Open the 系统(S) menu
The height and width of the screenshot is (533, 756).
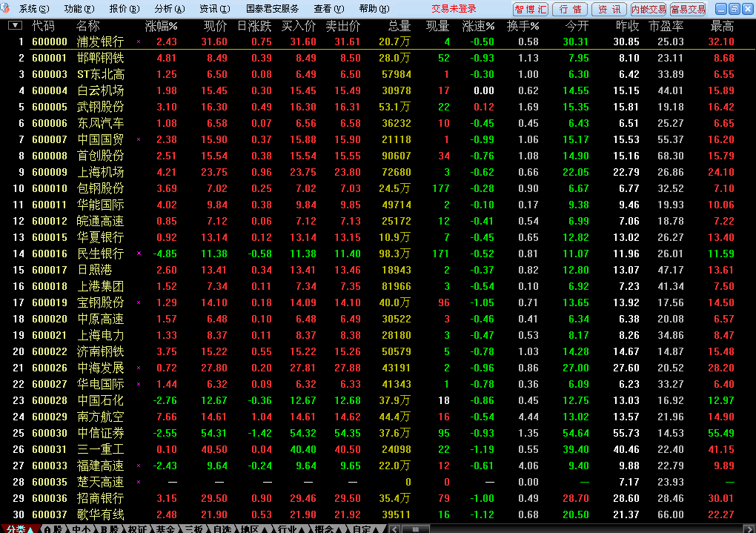tap(34, 9)
